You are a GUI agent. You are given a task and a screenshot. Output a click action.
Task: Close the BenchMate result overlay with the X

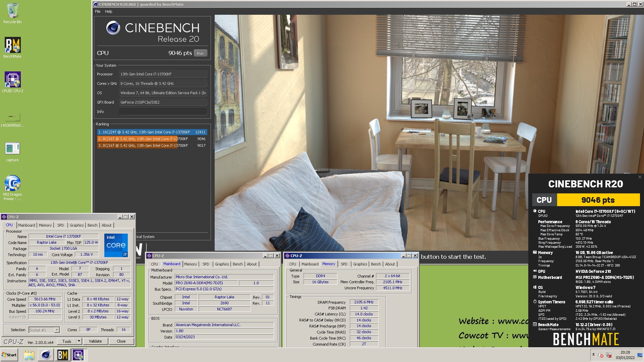640,177
